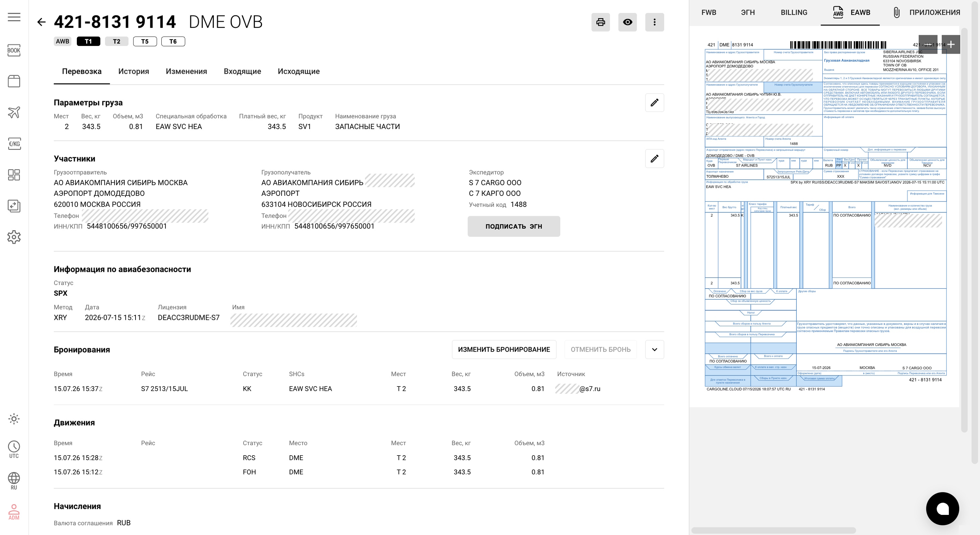Open the €/KG rates sidebar icon

click(x=14, y=143)
